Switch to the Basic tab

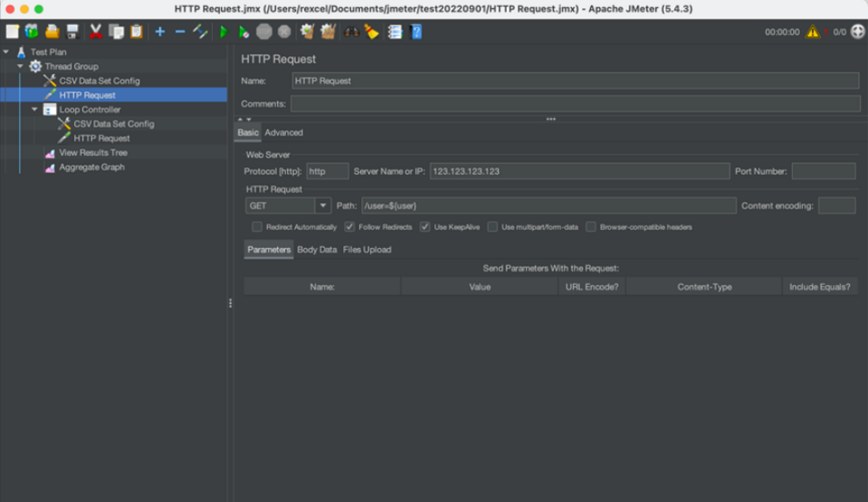pos(247,133)
